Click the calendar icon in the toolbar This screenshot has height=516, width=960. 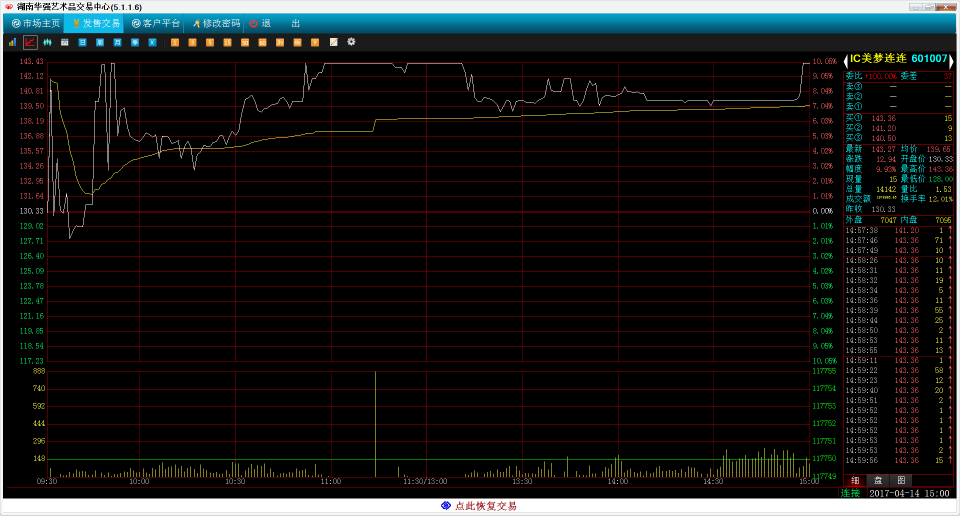pos(65,42)
